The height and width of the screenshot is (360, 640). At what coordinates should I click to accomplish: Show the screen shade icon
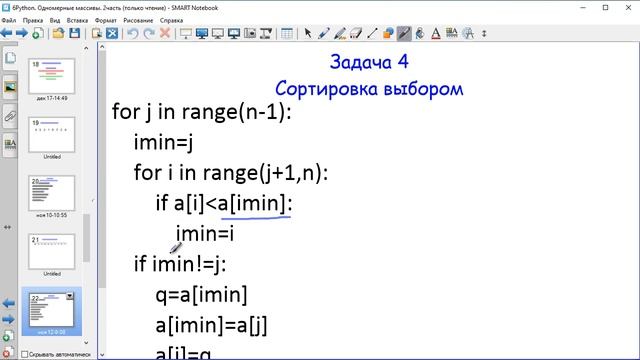[x=186, y=33]
